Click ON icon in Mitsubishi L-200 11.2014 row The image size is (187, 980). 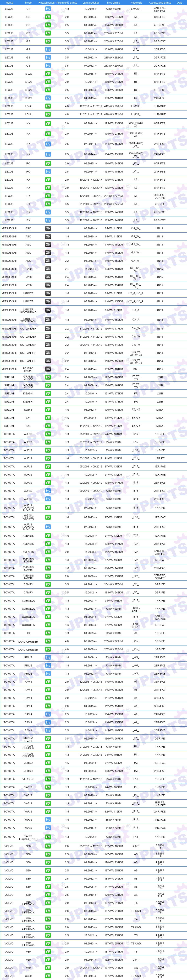48,269
